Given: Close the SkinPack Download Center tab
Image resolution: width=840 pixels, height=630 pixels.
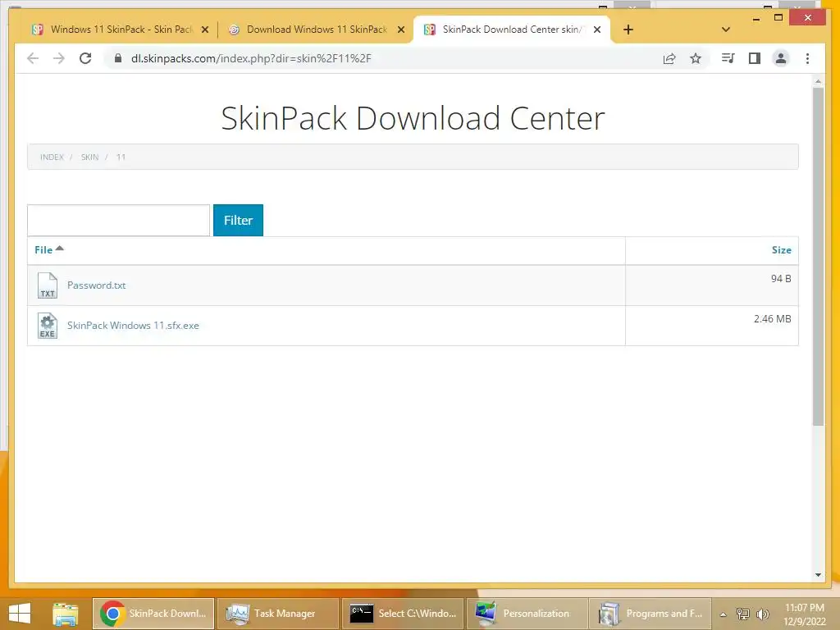Looking at the screenshot, I should pos(597,30).
